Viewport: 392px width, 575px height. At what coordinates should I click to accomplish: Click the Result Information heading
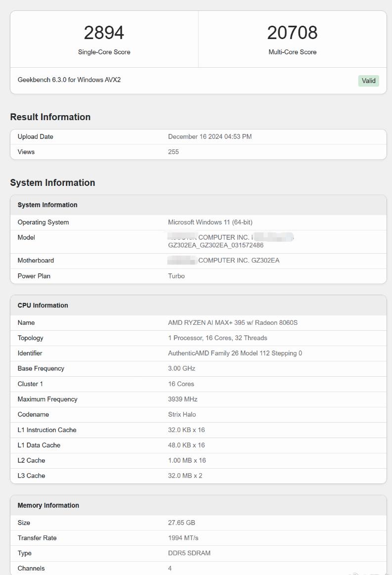coord(50,117)
